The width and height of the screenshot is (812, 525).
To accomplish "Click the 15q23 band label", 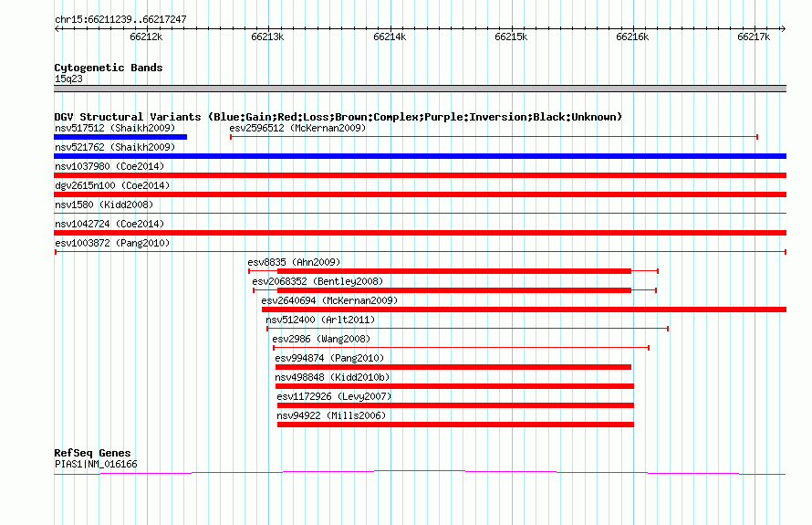I will pyautogui.click(x=68, y=79).
